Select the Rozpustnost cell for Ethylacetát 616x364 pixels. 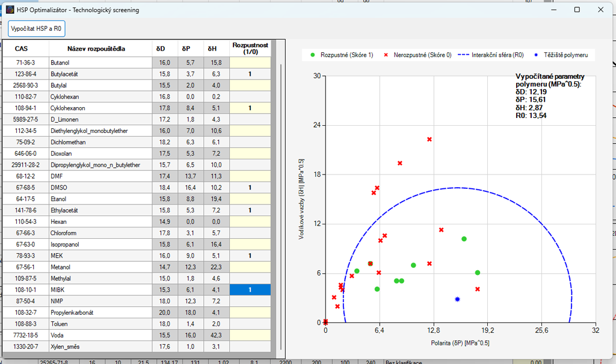click(250, 211)
